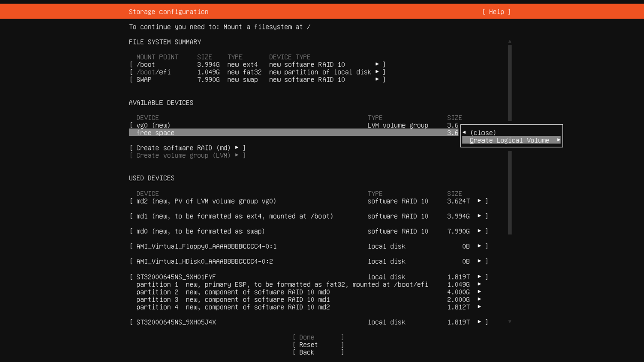644x362 pixels.
Task: Open partition 1 ESP arrow
Action: click(479, 284)
